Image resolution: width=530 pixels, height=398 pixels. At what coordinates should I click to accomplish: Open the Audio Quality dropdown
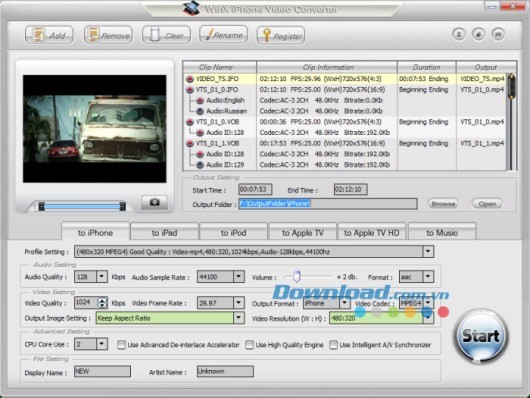[102, 277]
